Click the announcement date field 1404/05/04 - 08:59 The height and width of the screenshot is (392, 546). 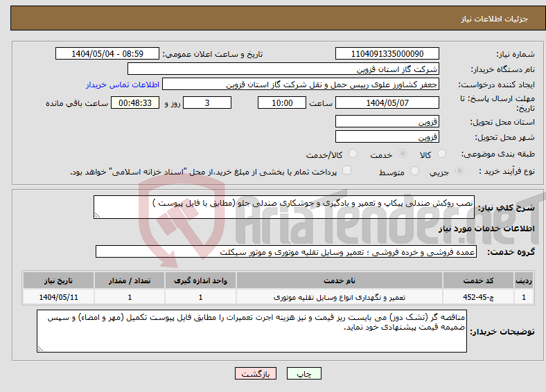[x=107, y=53]
